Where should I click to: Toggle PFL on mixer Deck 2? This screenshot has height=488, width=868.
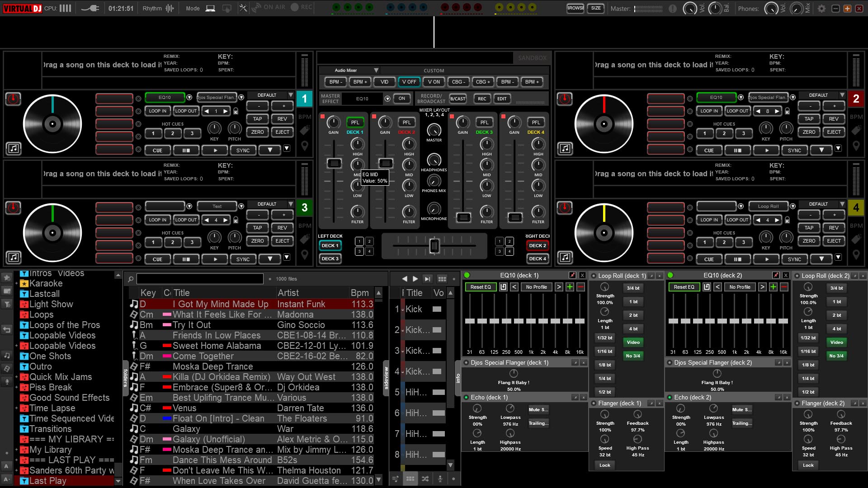click(x=406, y=122)
